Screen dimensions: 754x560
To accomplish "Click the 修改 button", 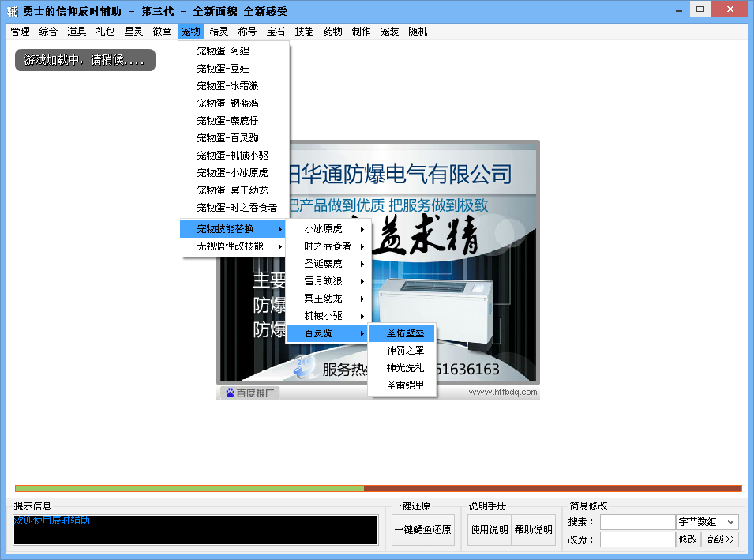I will [688, 539].
